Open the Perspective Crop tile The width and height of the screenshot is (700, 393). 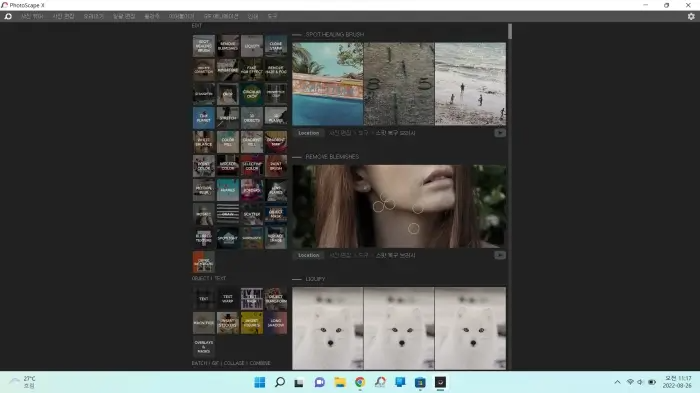[x=276, y=94]
